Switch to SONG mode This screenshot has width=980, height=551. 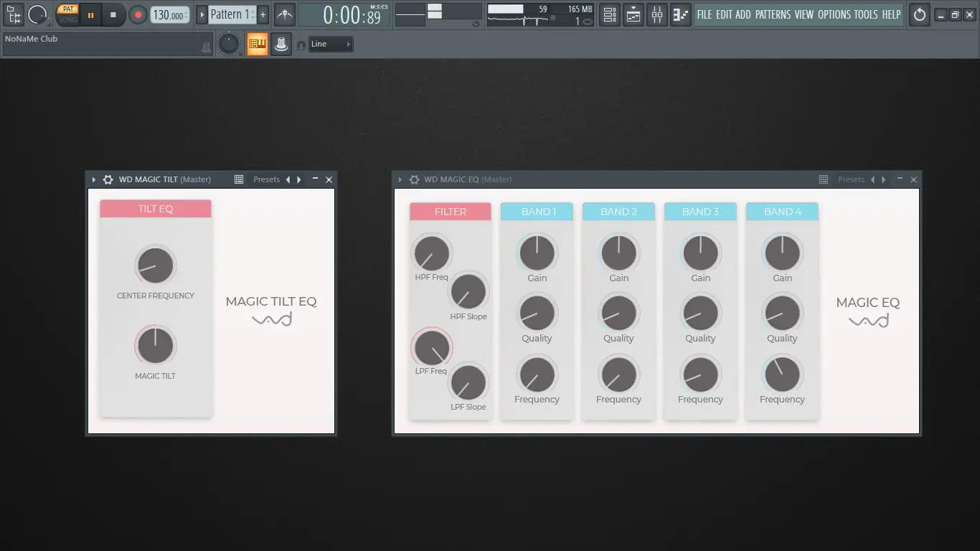[67, 19]
